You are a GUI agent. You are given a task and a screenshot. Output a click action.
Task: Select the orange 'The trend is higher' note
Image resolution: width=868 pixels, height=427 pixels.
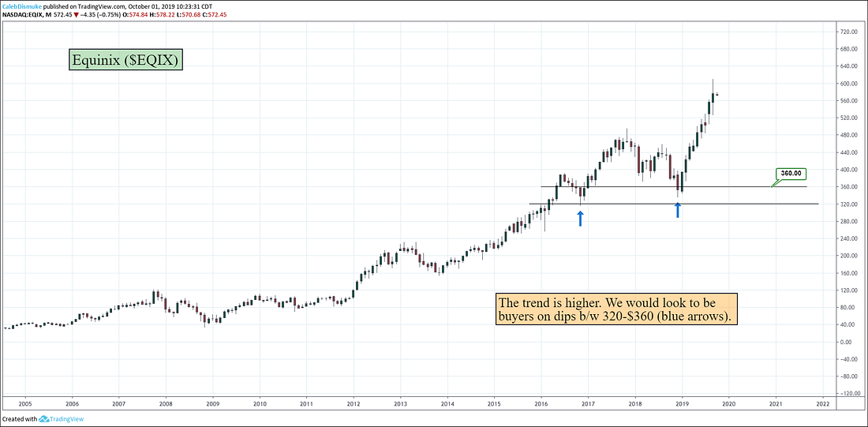pos(617,309)
